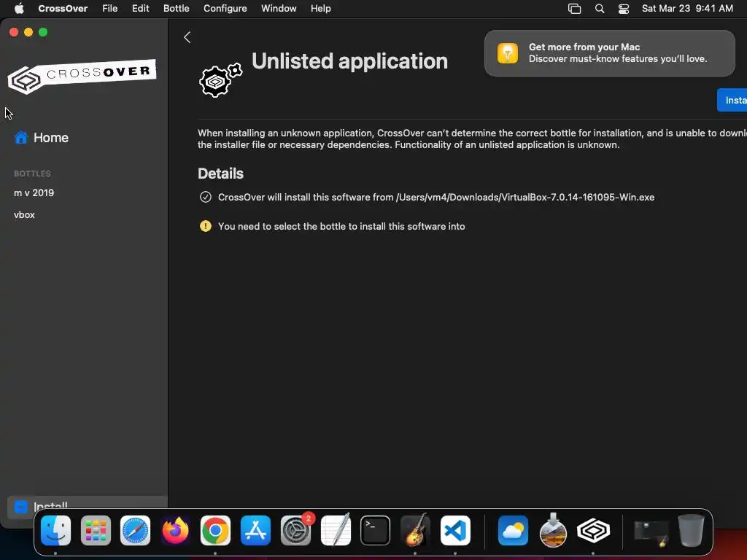The height and width of the screenshot is (560, 747).
Task: Open the Help menu
Action: pyautogui.click(x=321, y=9)
